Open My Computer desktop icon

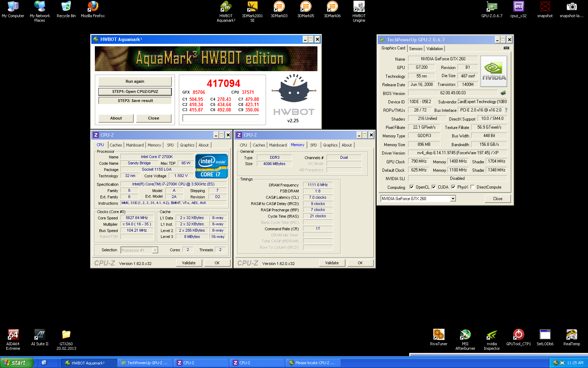tap(13, 9)
